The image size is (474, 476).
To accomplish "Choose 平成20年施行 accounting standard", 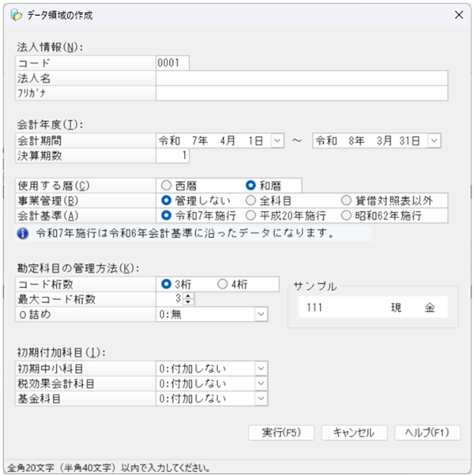I will pos(251,214).
